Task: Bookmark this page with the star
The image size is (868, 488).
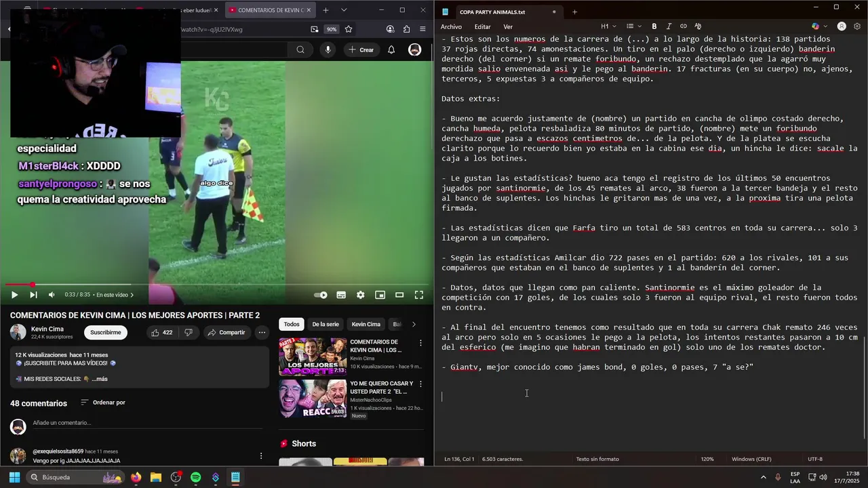Action: [x=349, y=29]
